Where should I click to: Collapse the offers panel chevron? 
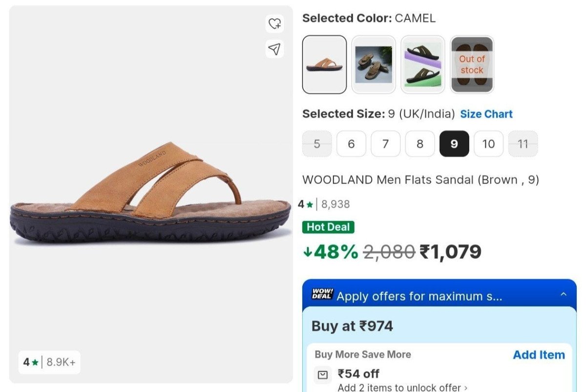pyautogui.click(x=564, y=294)
